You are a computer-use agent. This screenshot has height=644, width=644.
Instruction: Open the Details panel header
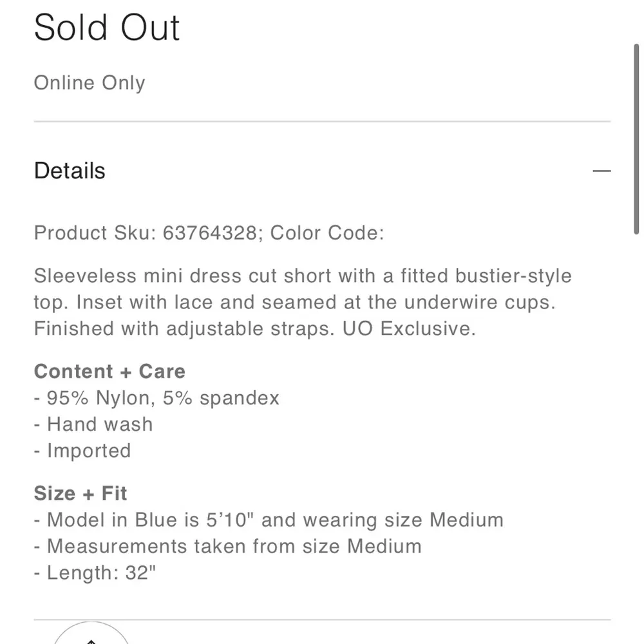pyautogui.click(x=69, y=171)
